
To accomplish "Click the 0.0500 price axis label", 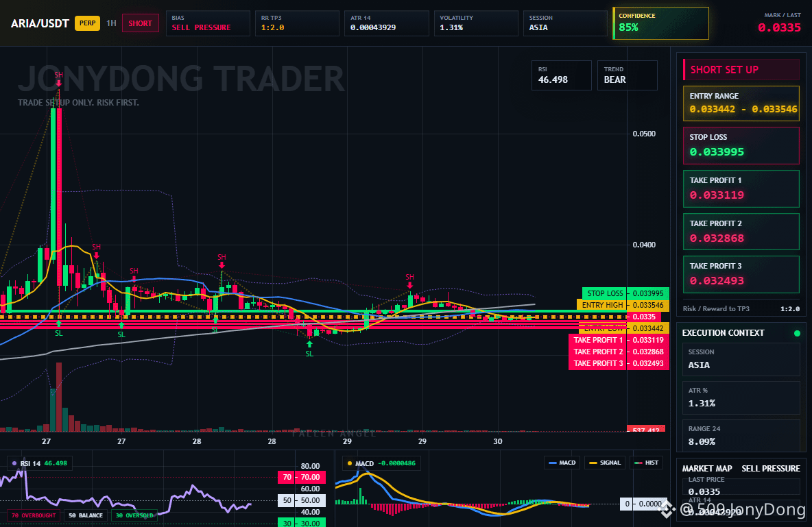I will click(644, 134).
